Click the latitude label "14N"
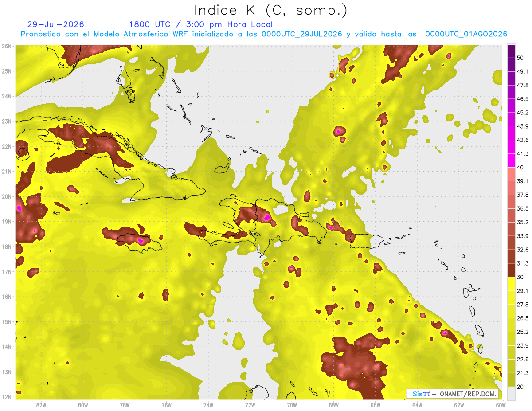The height and width of the screenshot is (411, 532). [x=6, y=347]
